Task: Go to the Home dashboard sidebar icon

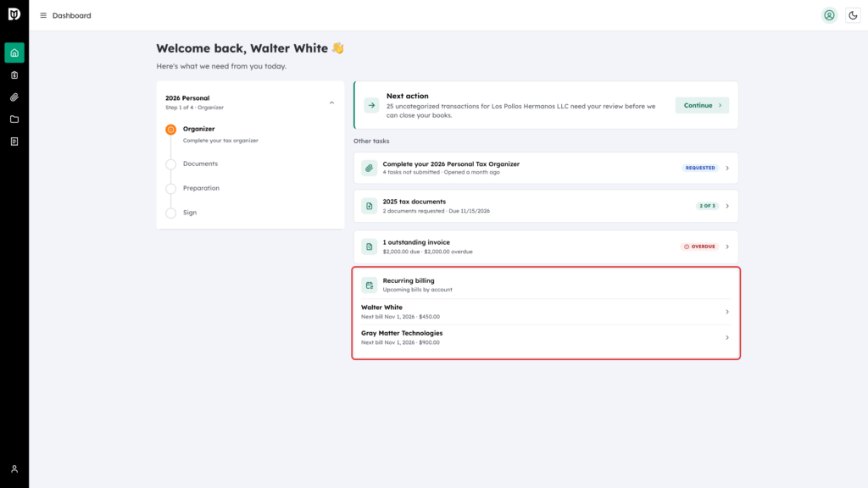Action: coord(14,53)
